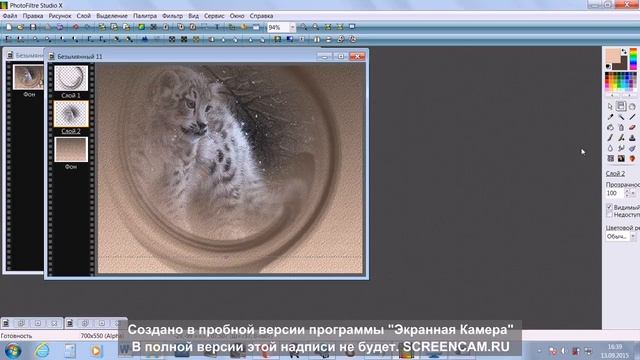Image resolution: width=640 pixels, height=360 pixels.
Task: Click the Zoom in magnifier icon
Action: [304, 27]
